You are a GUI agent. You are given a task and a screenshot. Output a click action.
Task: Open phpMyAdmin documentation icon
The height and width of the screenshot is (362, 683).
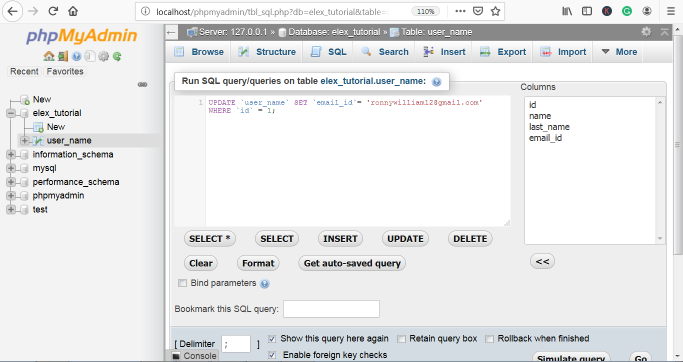point(77,56)
